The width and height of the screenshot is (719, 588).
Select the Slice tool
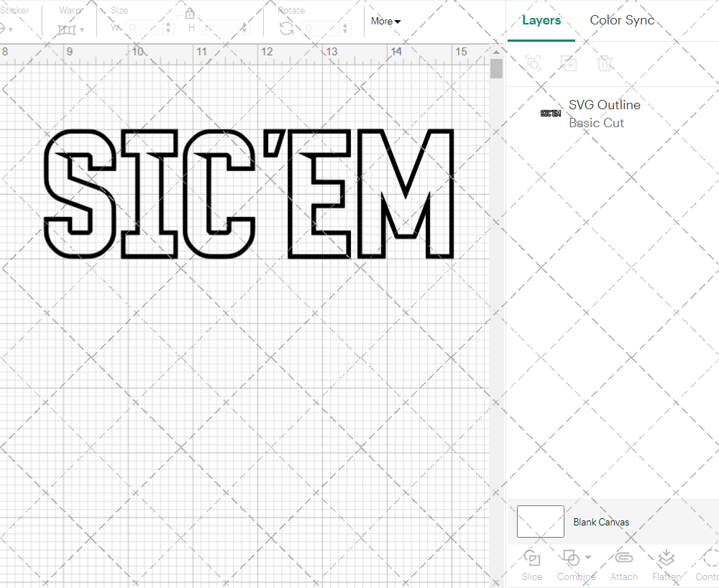click(531, 566)
